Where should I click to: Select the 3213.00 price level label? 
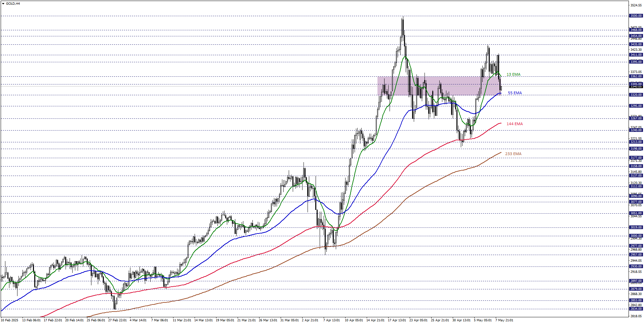coord(636,142)
